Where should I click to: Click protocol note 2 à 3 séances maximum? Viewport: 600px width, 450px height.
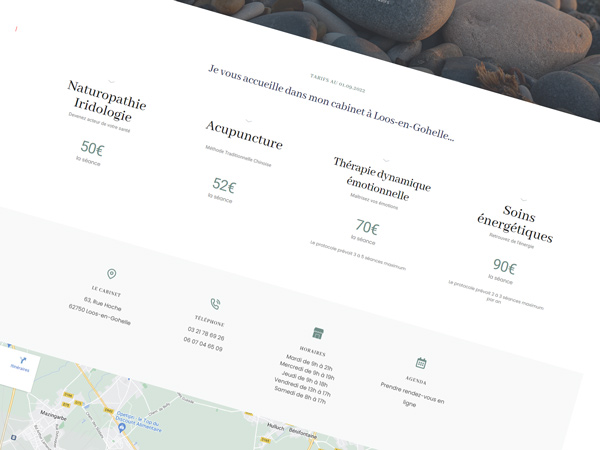[496, 295]
